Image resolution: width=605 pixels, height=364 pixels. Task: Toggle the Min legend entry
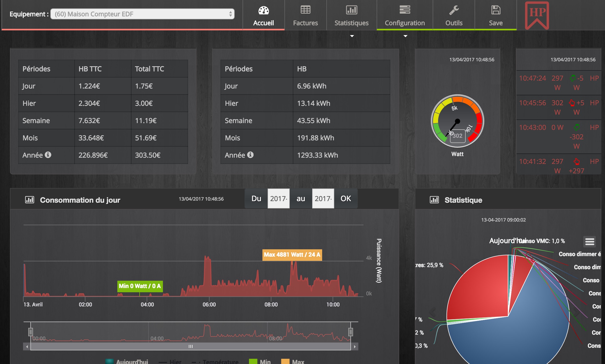tap(260, 361)
